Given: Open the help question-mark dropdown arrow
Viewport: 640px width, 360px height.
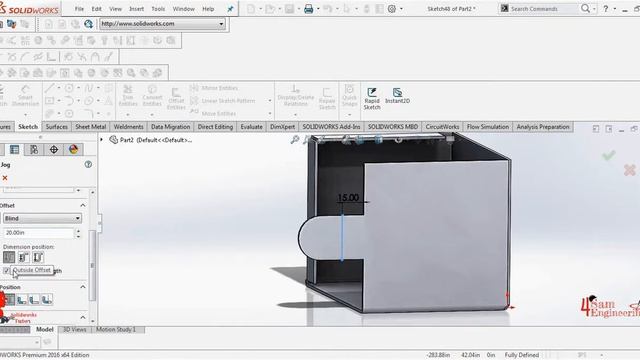Looking at the screenshot, I should 615,9.
